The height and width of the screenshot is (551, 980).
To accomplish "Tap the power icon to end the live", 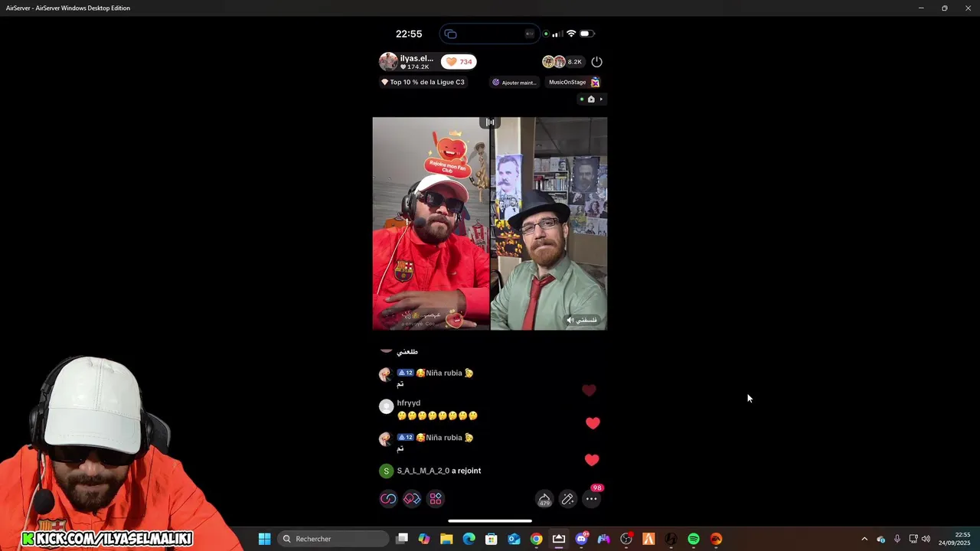I will pyautogui.click(x=597, y=61).
